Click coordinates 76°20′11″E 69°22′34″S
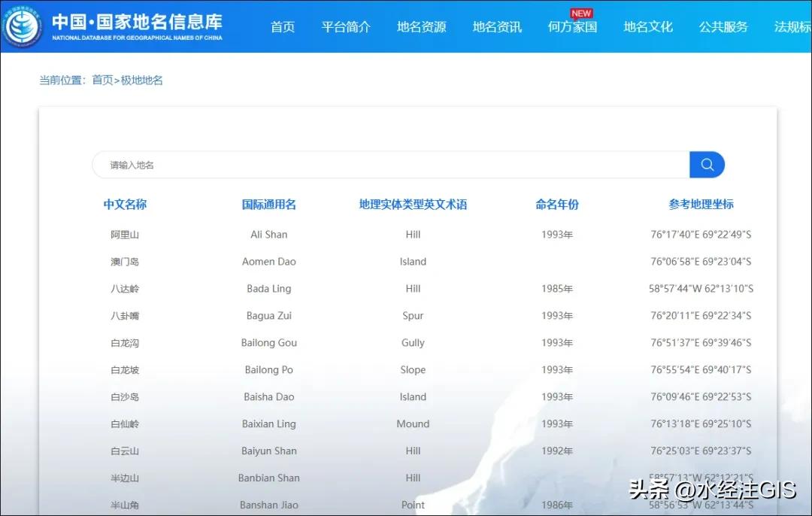 pyautogui.click(x=701, y=315)
